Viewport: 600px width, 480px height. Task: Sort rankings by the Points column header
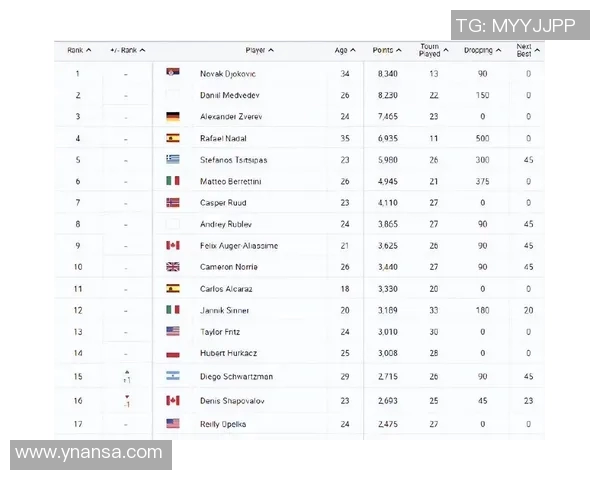tap(387, 50)
